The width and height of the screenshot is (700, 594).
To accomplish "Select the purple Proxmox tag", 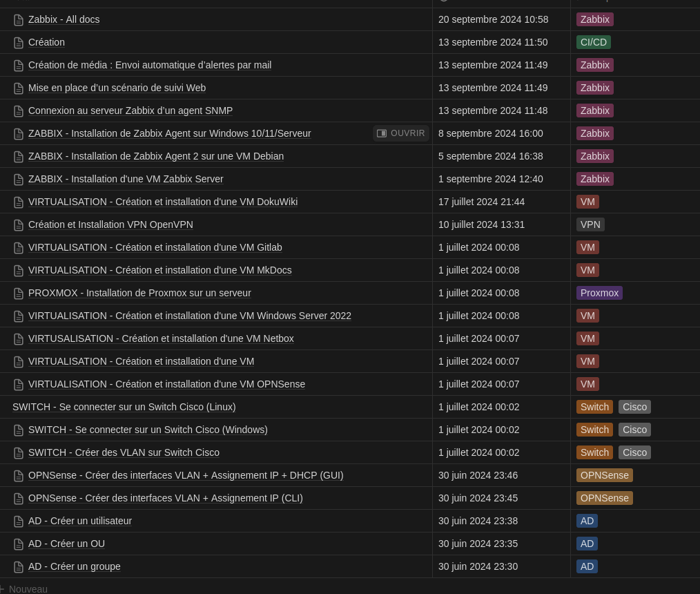I will 599,293.
